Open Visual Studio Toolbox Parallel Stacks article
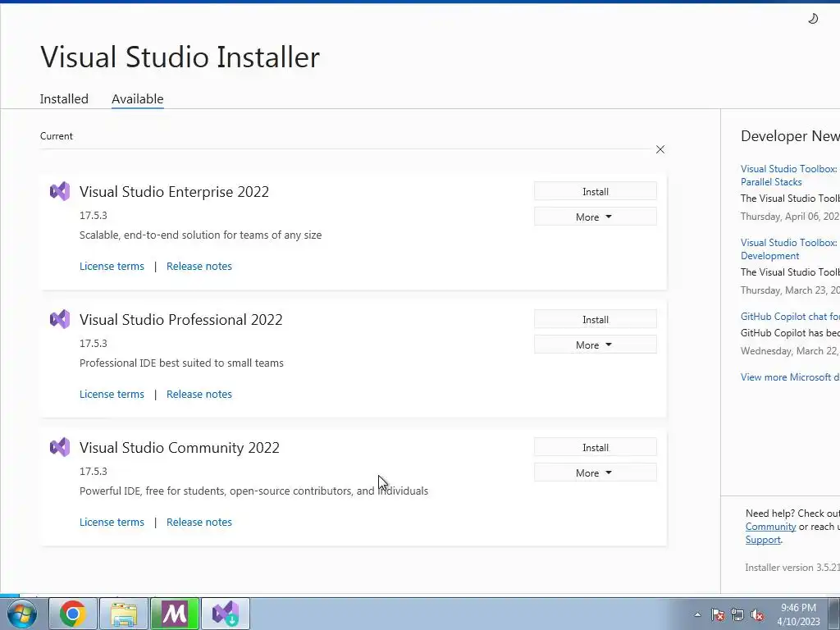 [x=790, y=176]
